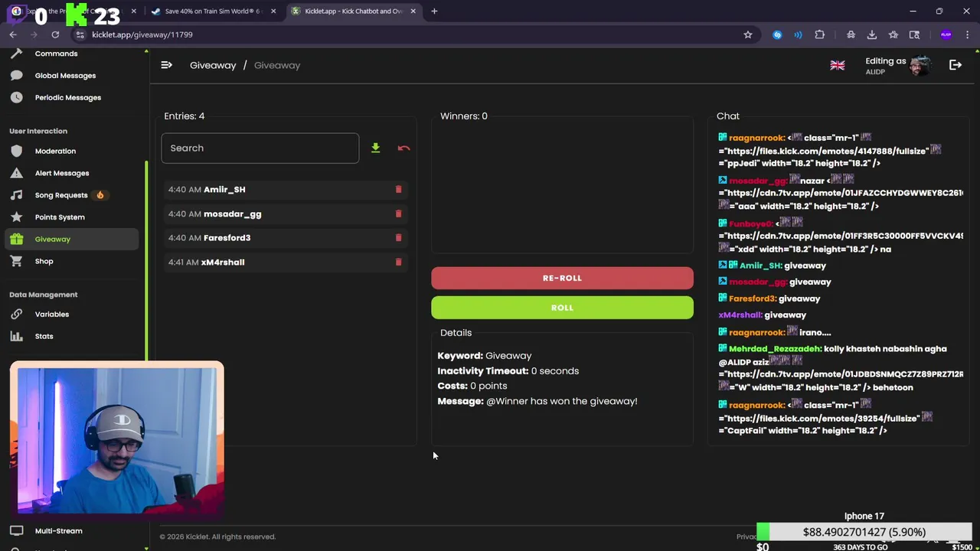Delete entry Faresford3

point(398,237)
